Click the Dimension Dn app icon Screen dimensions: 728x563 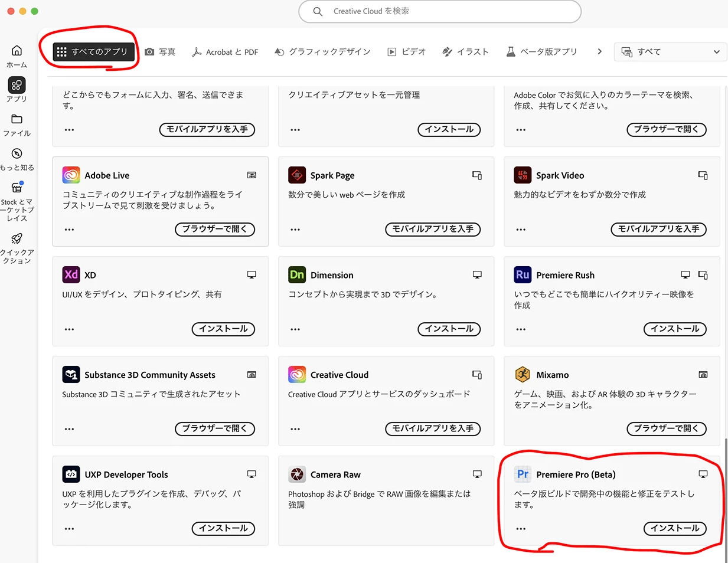click(297, 275)
